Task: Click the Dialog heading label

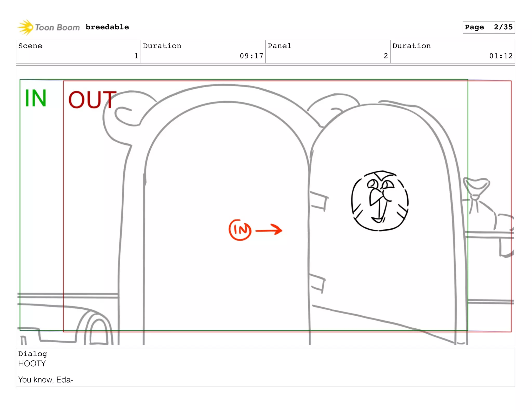Action: tap(32, 354)
